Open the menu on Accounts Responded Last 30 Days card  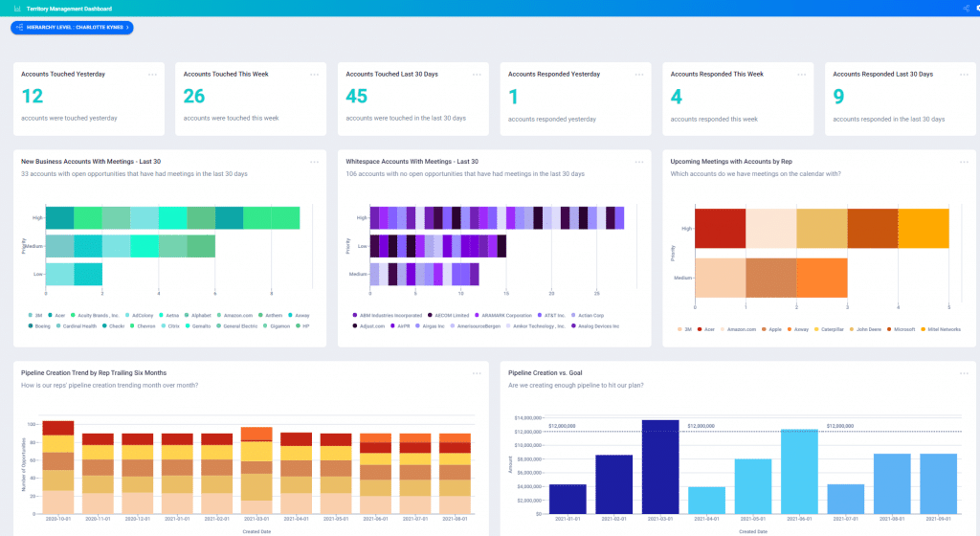tap(965, 75)
